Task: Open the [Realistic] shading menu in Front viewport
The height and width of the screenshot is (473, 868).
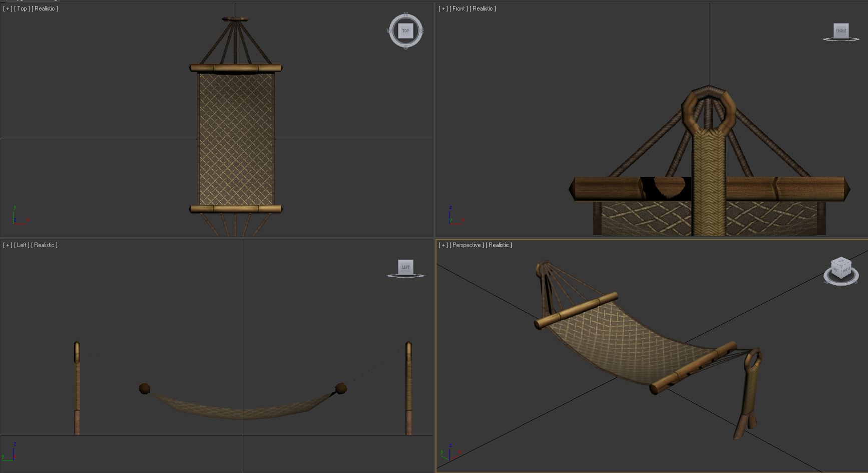Action: click(x=483, y=9)
